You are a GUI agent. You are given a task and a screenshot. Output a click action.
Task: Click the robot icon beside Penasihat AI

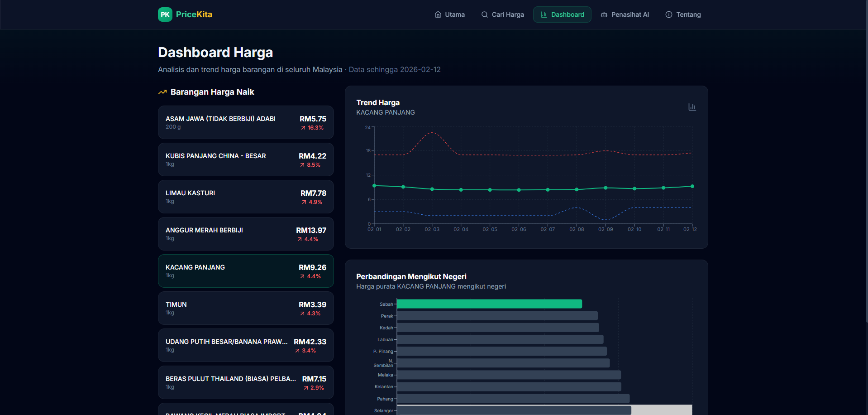pyautogui.click(x=604, y=14)
